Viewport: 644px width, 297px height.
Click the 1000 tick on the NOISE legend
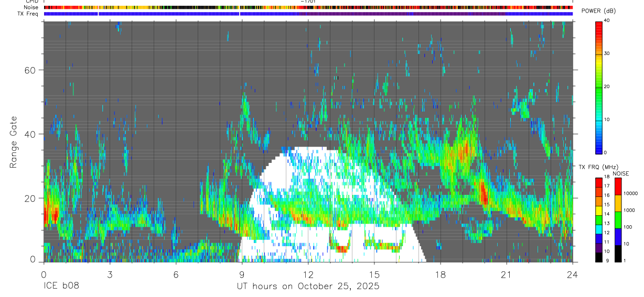pyautogui.click(x=629, y=210)
